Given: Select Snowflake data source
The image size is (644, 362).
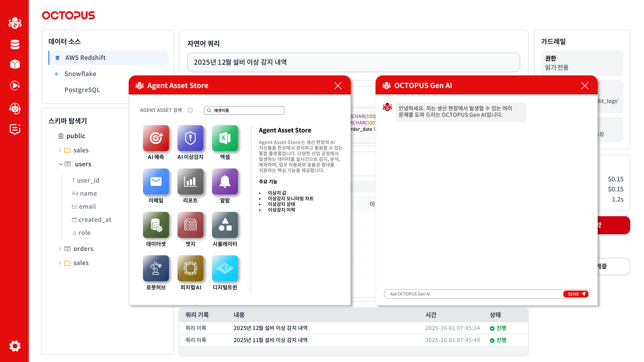Looking at the screenshot, I should click(80, 74).
